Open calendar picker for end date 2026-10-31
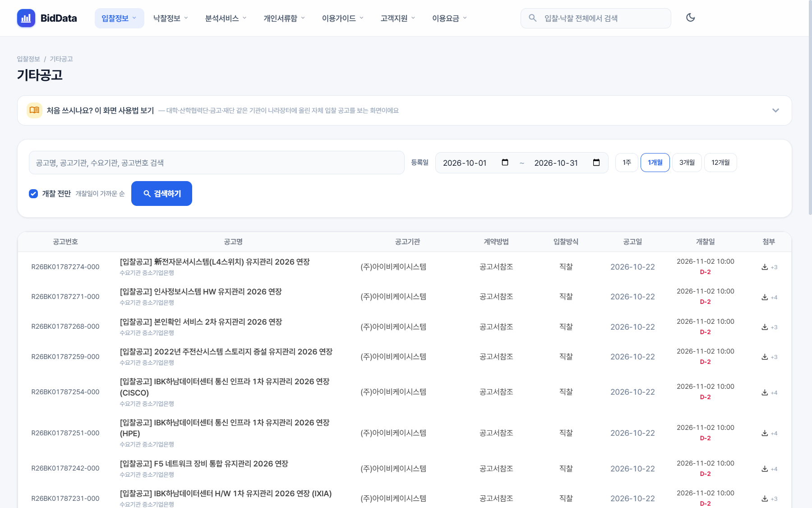Image resolution: width=812 pixels, height=508 pixels. (596, 163)
